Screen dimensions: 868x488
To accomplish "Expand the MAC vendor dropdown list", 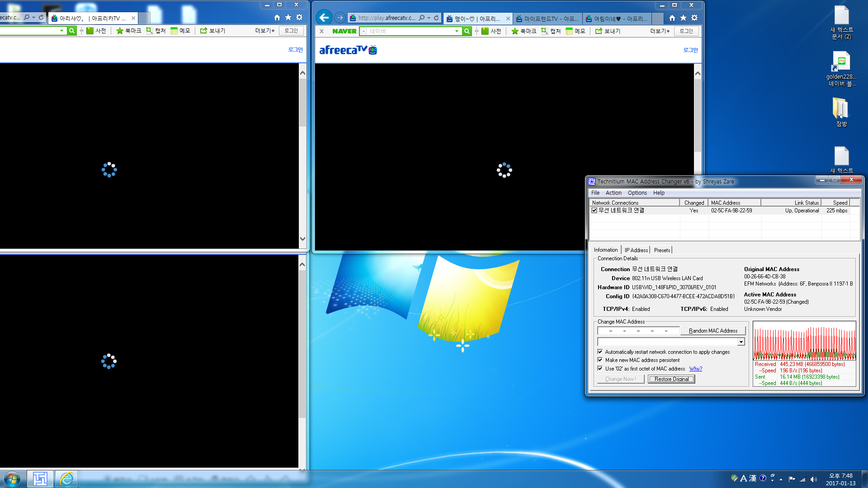I will [741, 342].
